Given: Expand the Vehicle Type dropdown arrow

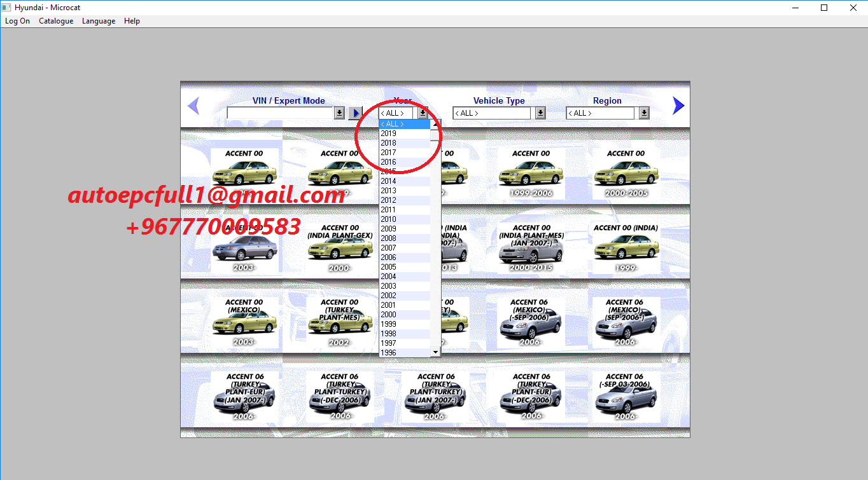Looking at the screenshot, I should click(540, 113).
